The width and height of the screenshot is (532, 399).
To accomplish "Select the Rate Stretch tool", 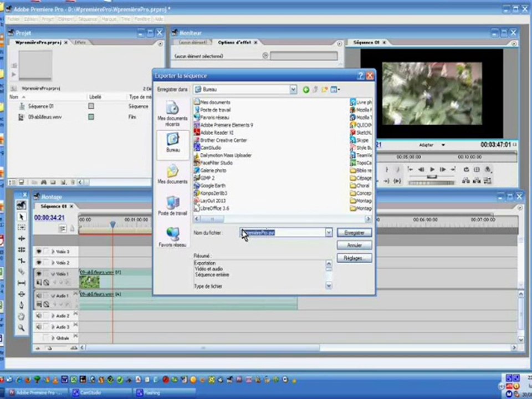I will (22, 260).
